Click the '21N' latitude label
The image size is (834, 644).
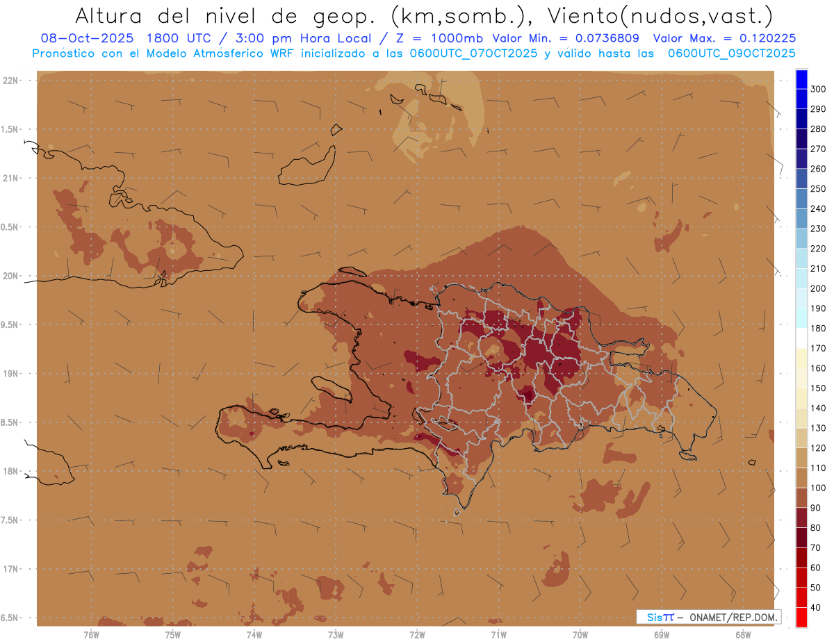coord(10,178)
